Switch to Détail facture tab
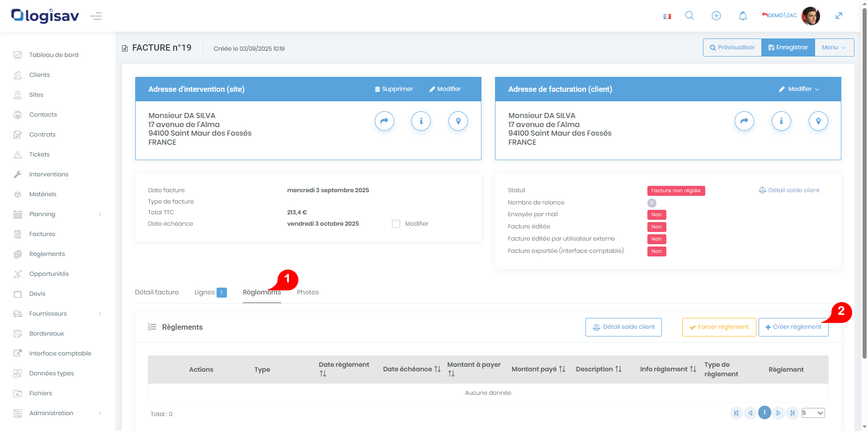Image resolution: width=868 pixels, height=431 pixels. tap(156, 293)
